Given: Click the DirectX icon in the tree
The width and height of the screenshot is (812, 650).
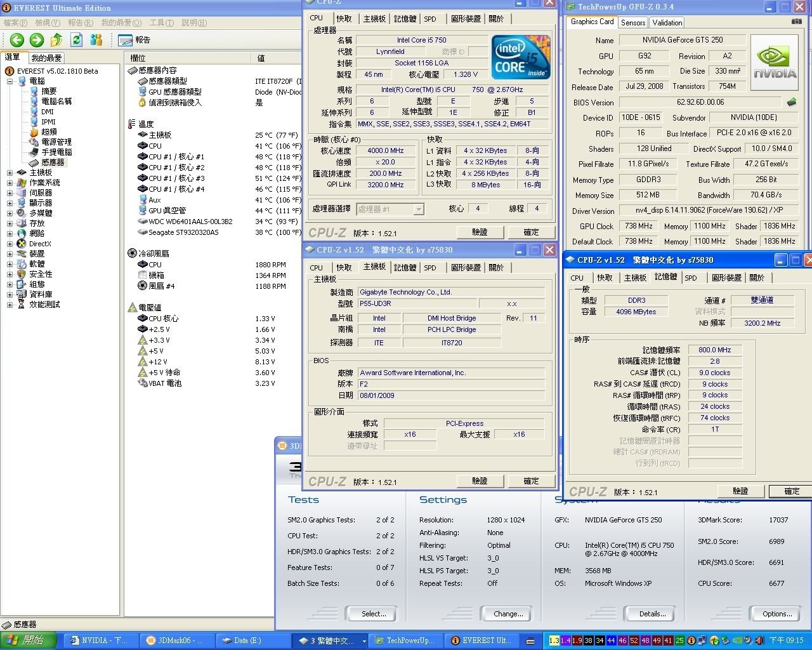Looking at the screenshot, I should pyautogui.click(x=22, y=244).
